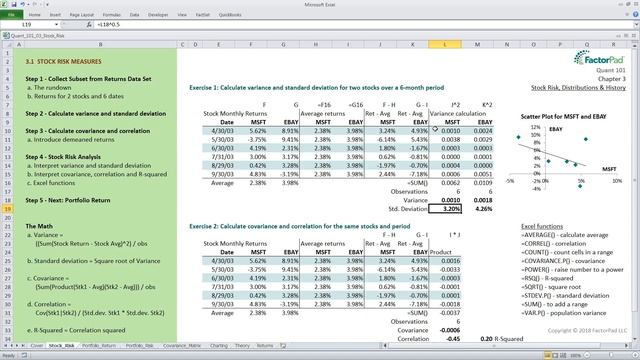
Task: Switch to Page Break Preview icon in status bar
Action: (563, 356)
